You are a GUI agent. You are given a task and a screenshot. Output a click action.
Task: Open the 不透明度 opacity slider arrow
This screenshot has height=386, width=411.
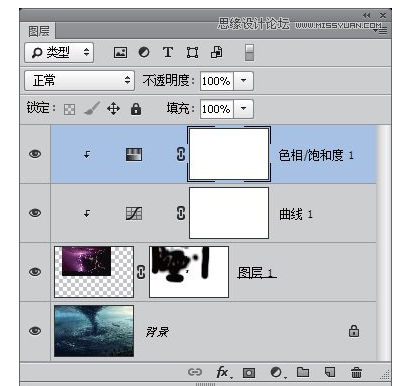click(244, 81)
